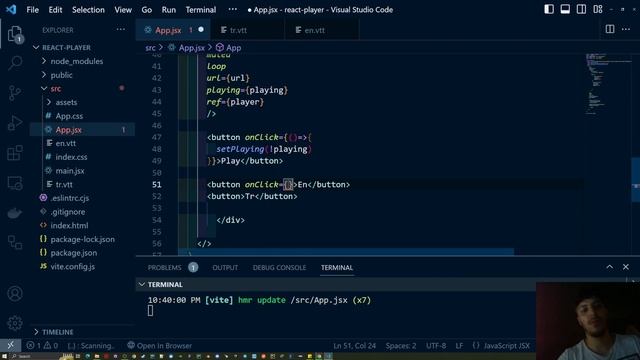Toggle primary side bar layout icon
Screen dimensions: 640x360
(x=549, y=9)
